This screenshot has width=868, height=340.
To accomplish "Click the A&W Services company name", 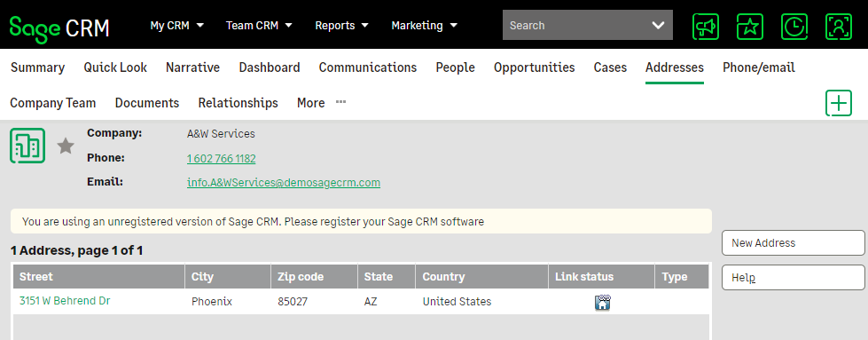I will point(222,134).
